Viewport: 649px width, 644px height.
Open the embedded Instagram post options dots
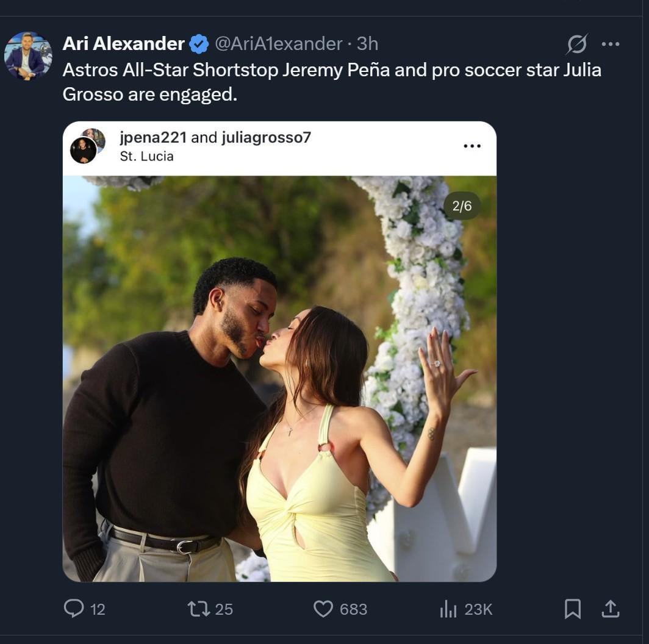[472, 146]
